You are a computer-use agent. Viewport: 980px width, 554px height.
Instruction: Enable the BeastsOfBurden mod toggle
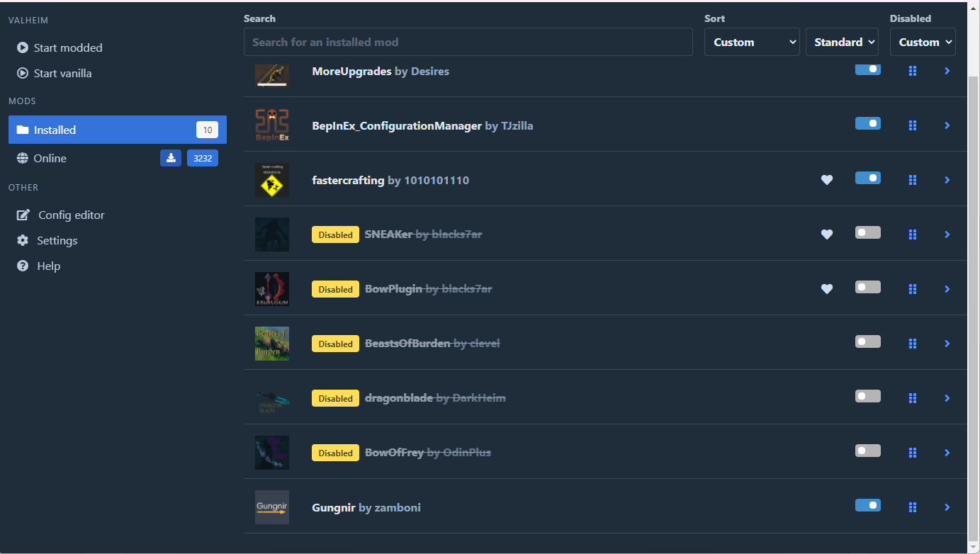pos(868,341)
